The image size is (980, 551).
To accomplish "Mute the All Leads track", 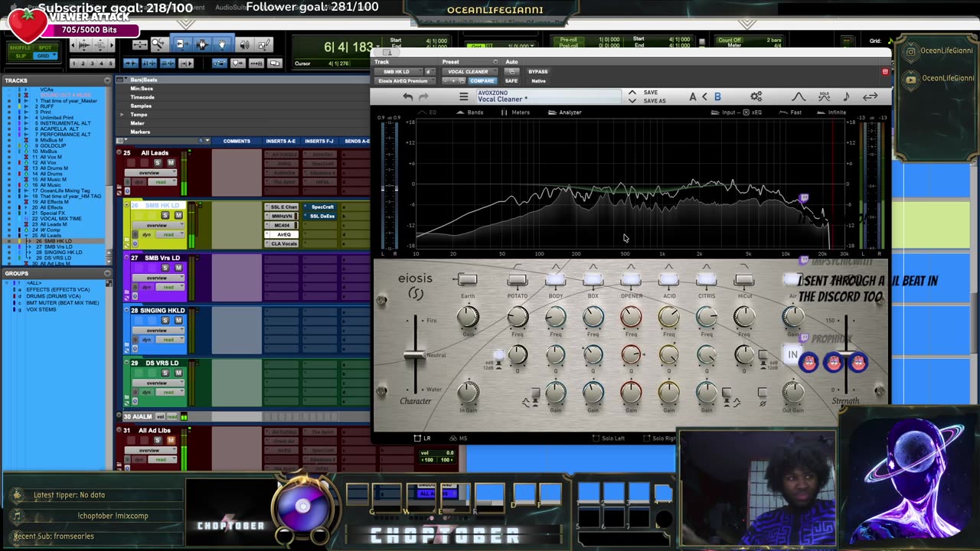I will click(x=171, y=163).
